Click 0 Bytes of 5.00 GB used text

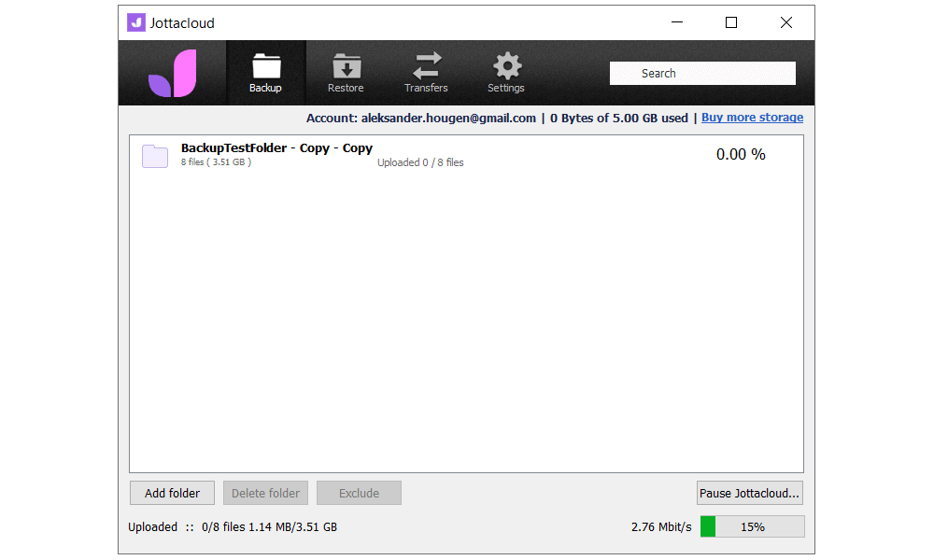pos(619,118)
